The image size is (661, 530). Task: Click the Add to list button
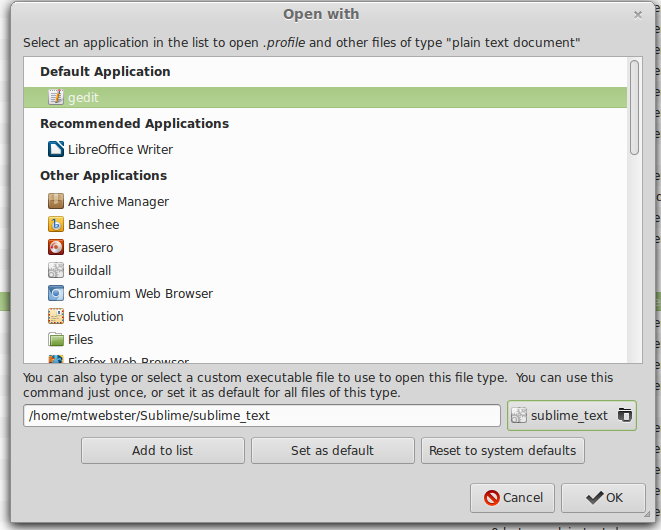click(163, 450)
